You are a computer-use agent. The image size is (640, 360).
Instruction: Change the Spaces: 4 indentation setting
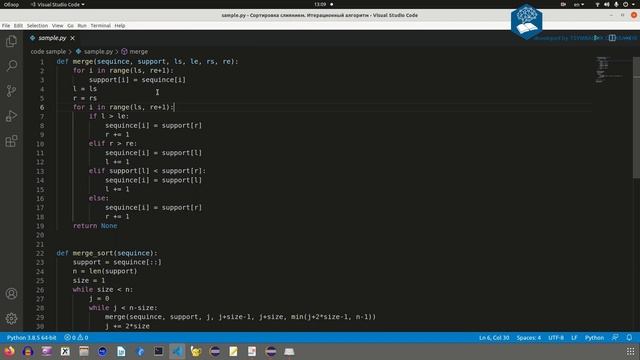(x=529, y=338)
